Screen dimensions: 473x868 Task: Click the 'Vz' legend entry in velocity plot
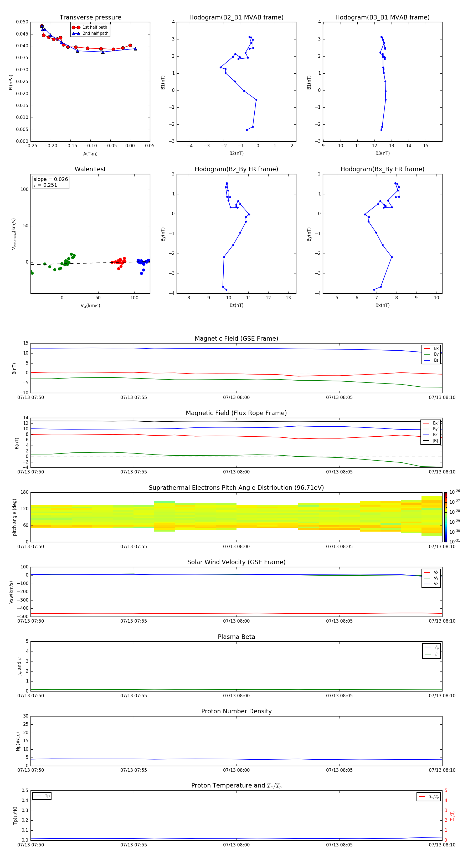[431, 584]
